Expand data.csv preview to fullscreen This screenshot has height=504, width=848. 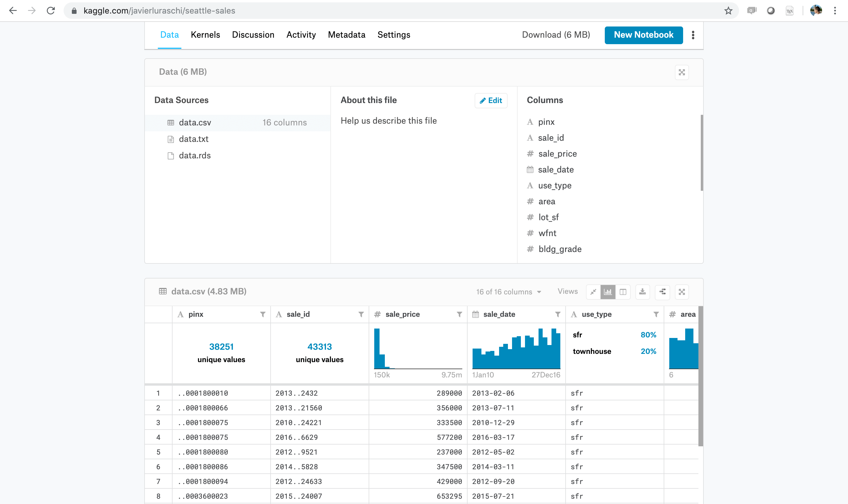click(682, 292)
